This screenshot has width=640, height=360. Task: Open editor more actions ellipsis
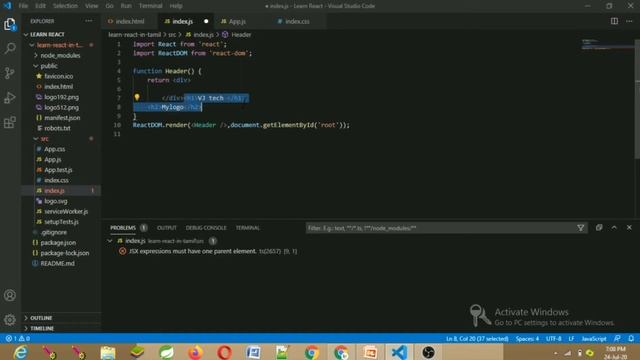point(629,21)
